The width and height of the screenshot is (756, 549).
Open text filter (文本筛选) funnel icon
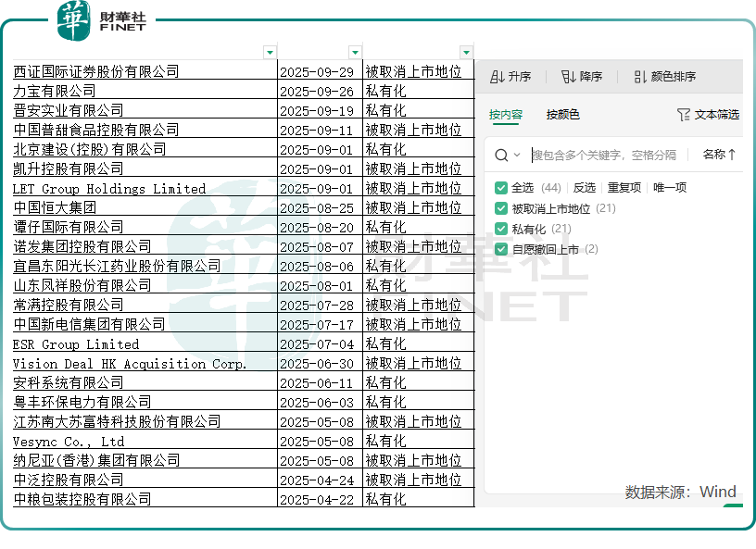(684, 115)
